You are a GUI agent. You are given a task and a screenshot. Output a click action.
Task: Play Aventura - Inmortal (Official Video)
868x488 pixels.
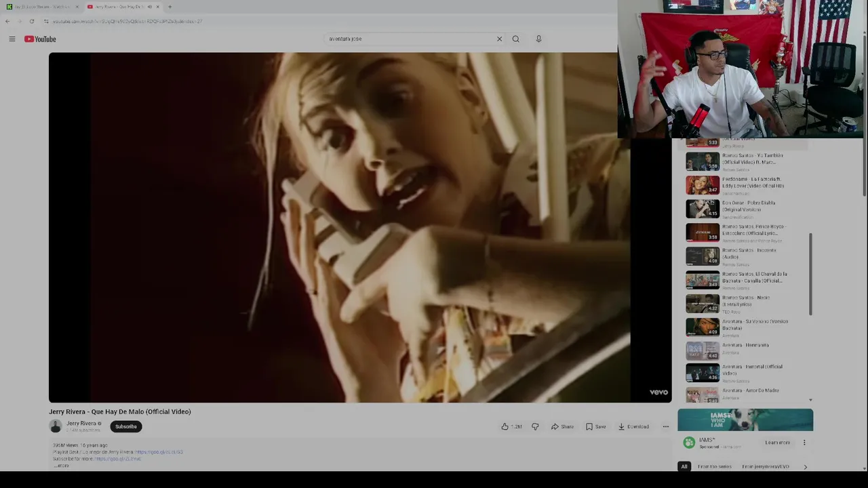pyautogui.click(x=746, y=373)
